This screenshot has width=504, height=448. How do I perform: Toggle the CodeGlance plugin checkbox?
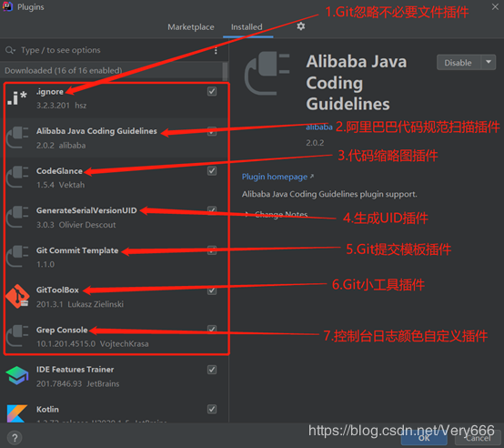point(212,171)
